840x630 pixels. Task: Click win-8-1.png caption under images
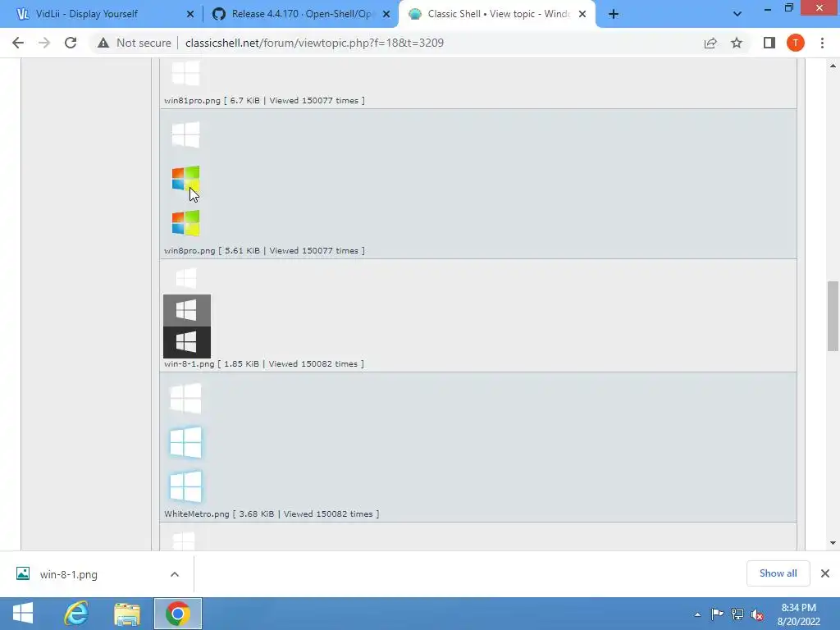263,363
